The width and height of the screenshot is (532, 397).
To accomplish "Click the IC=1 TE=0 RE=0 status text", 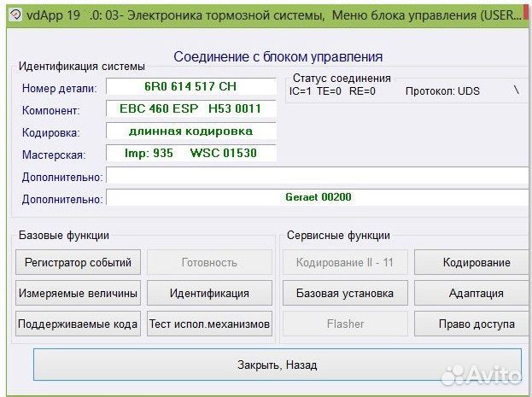I will (332, 91).
